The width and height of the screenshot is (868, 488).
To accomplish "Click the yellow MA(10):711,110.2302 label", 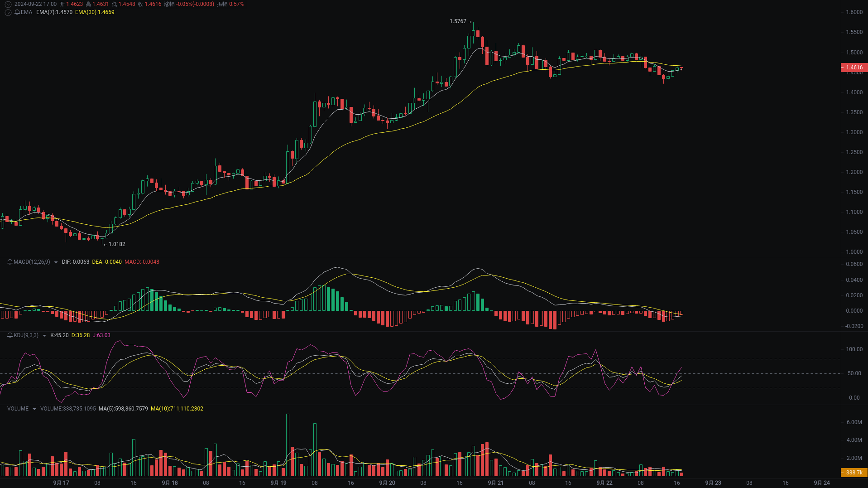I will [177, 409].
